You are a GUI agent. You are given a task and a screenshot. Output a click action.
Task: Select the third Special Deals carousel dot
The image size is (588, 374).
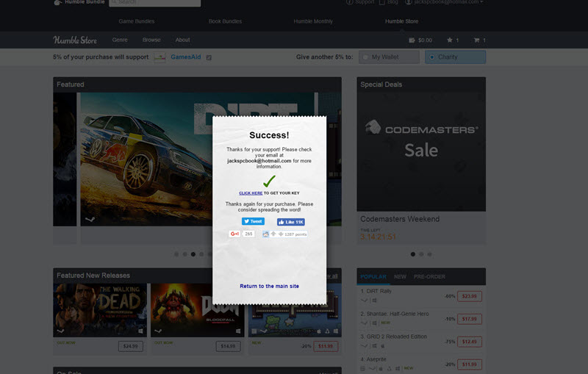point(429,254)
